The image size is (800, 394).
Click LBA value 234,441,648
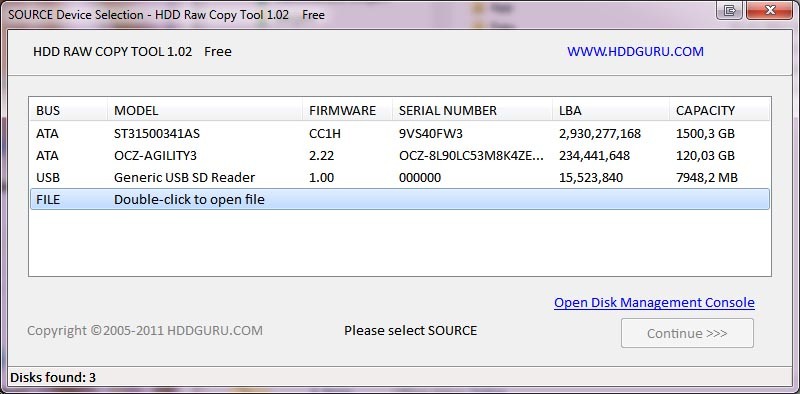(594, 155)
